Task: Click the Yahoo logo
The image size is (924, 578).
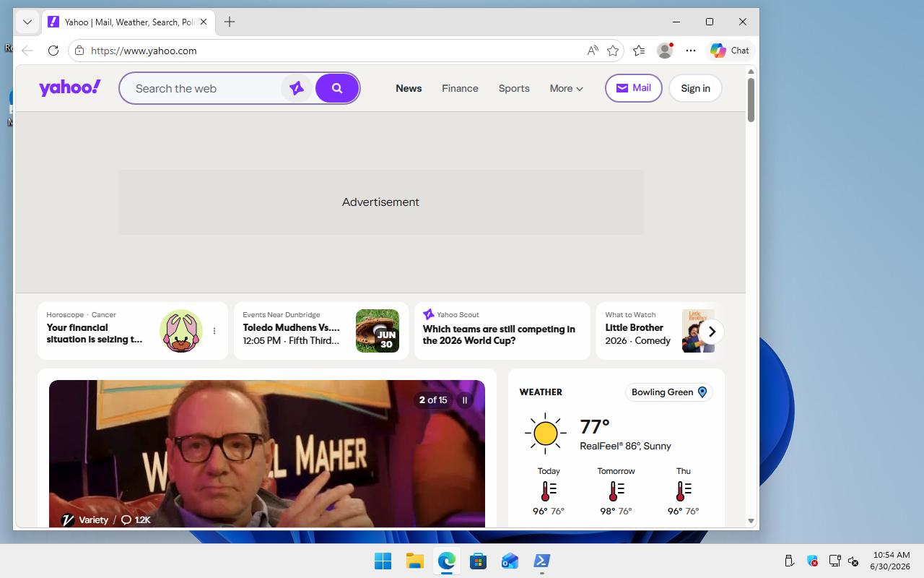Action: [x=70, y=87]
